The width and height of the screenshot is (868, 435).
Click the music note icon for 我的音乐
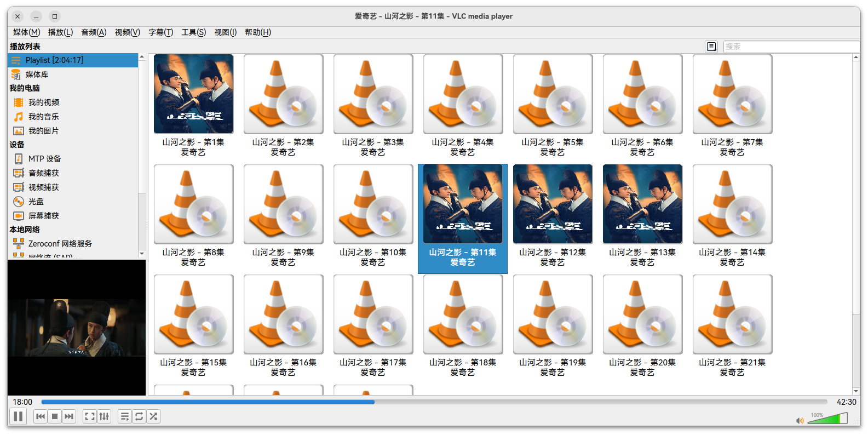[x=19, y=117]
